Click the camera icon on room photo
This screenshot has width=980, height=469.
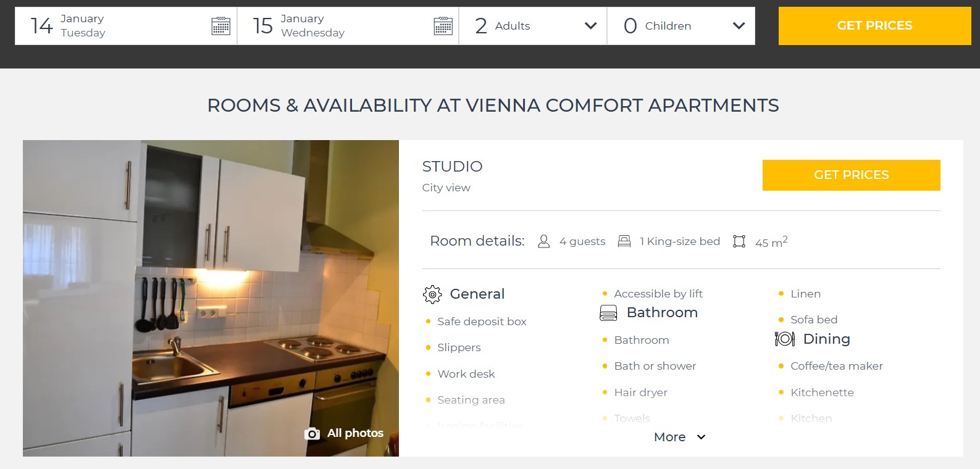(312, 434)
